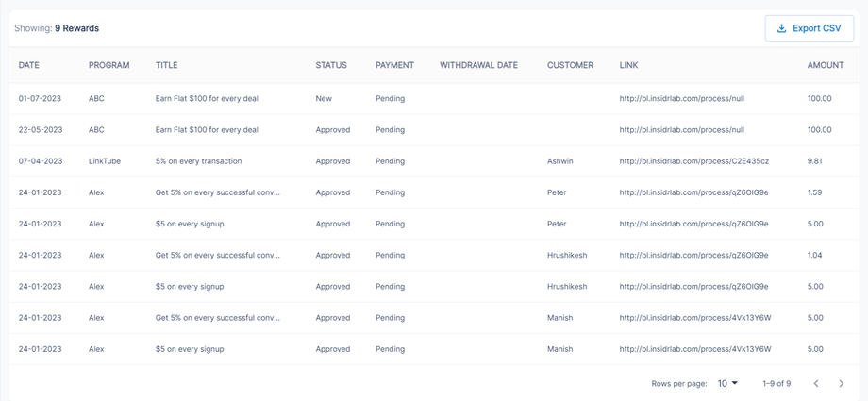Click the 9.81 amount cell
The image size is (868, 401).
pos(814,161)
